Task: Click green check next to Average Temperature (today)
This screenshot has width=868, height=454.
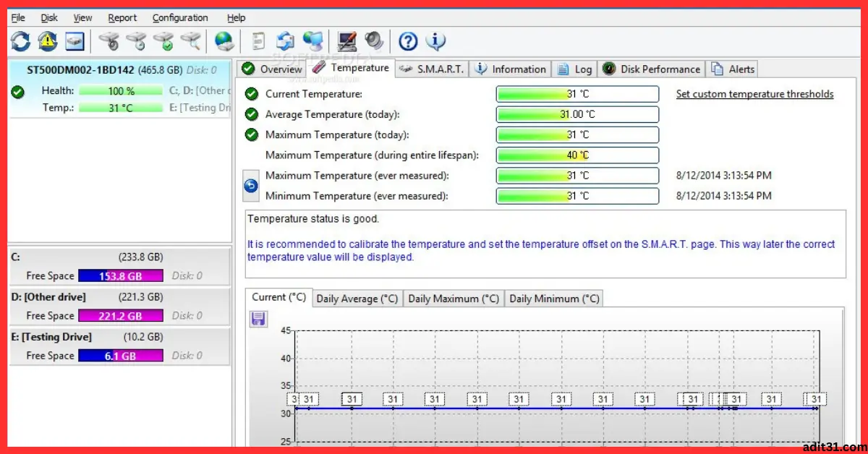Action: tap(251, 114)
